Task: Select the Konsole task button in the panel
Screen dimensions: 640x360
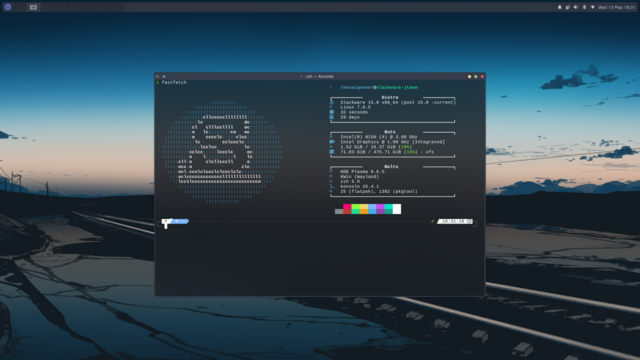Action: click(33, 7)
